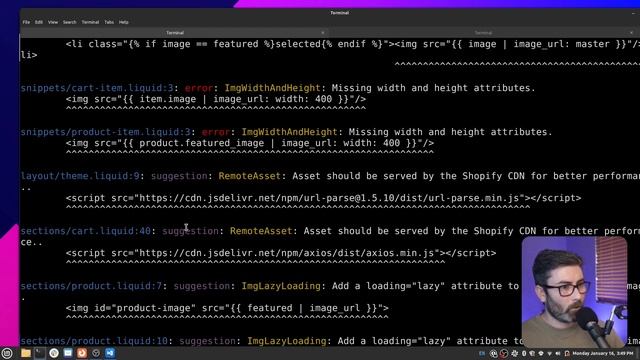This screenshot has width=640, height=360.
Task: Open the light blue window app in taskbar
Action: 68,353
